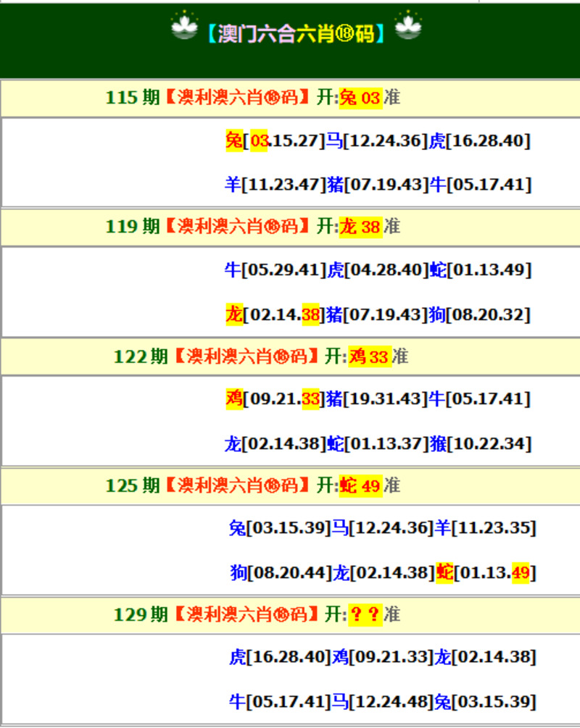The image size is (580, 728).
Task: Select the 125 期 period label
Action: pos(133,485)
